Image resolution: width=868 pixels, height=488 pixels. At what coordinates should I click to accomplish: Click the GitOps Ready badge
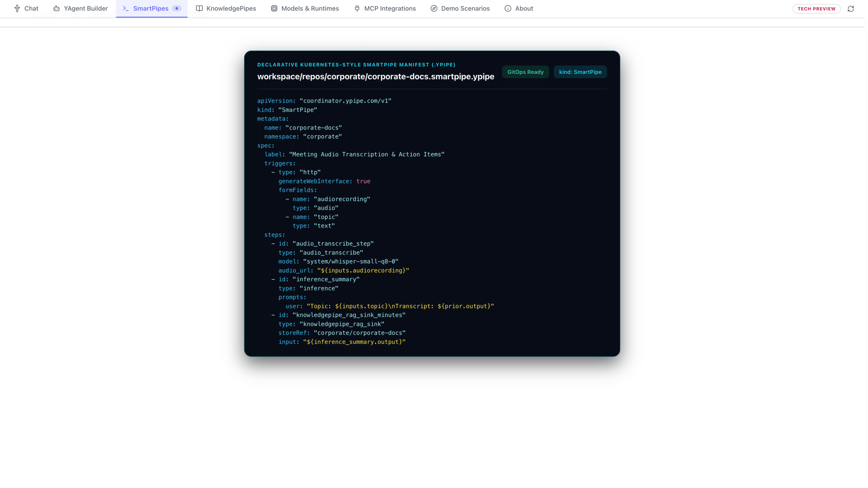click(525, 72)
